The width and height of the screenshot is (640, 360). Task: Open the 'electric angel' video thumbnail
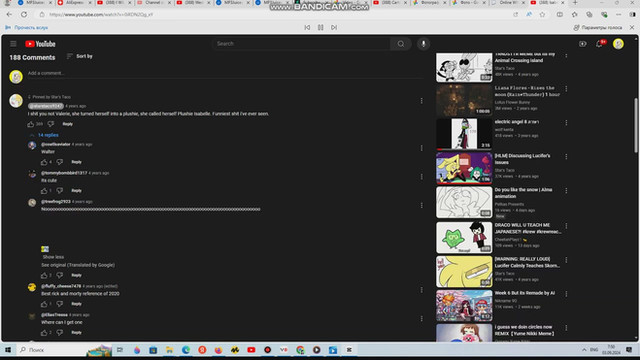pyautogui.click(x=464, y=134)
